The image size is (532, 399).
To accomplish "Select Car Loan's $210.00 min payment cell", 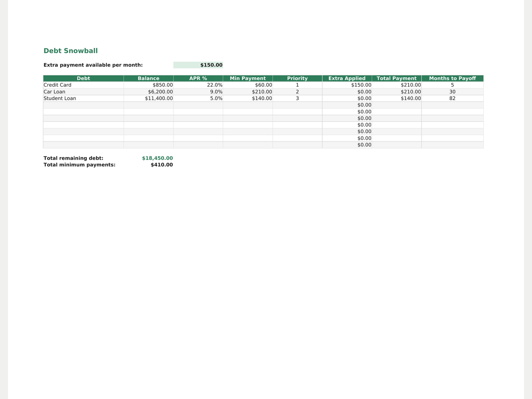I will [x=248, y=92].
